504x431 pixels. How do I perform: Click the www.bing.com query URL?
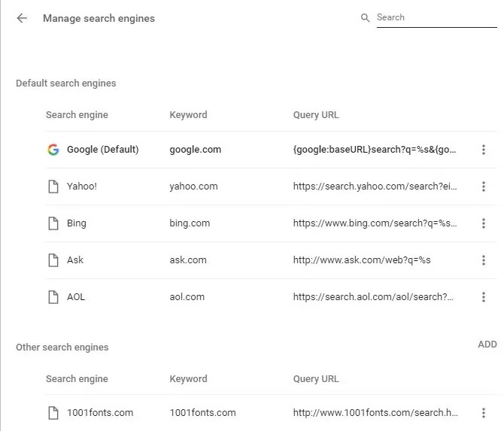click(375, 223)
